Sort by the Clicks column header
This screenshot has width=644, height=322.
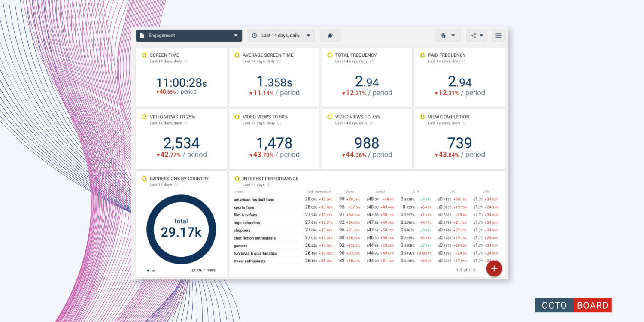pyautogui.click(x=349, y=192)
